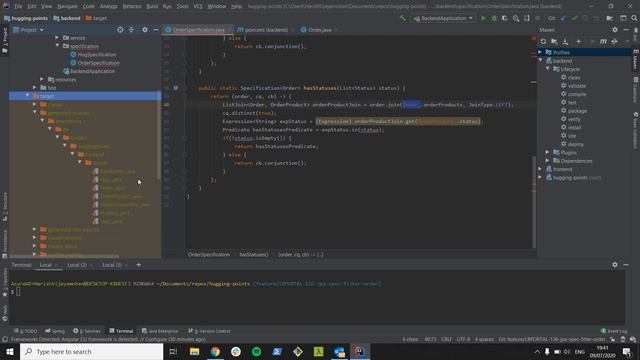Open IntelliJ IDEA taskbar icon
This screenshot has height=360, width=640.
point(360,351)
